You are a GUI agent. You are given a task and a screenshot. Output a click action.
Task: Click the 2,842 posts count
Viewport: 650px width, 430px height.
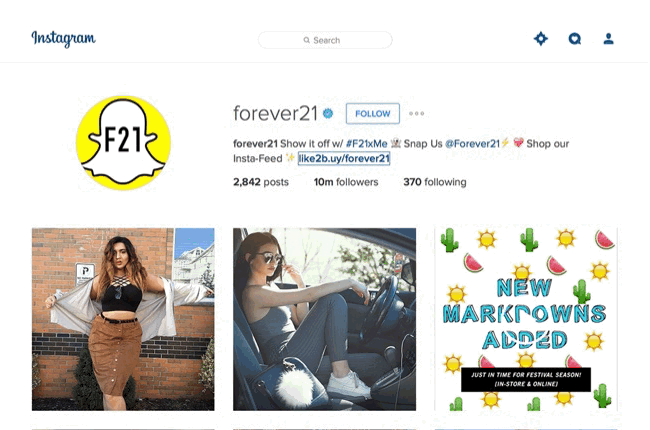261,182
